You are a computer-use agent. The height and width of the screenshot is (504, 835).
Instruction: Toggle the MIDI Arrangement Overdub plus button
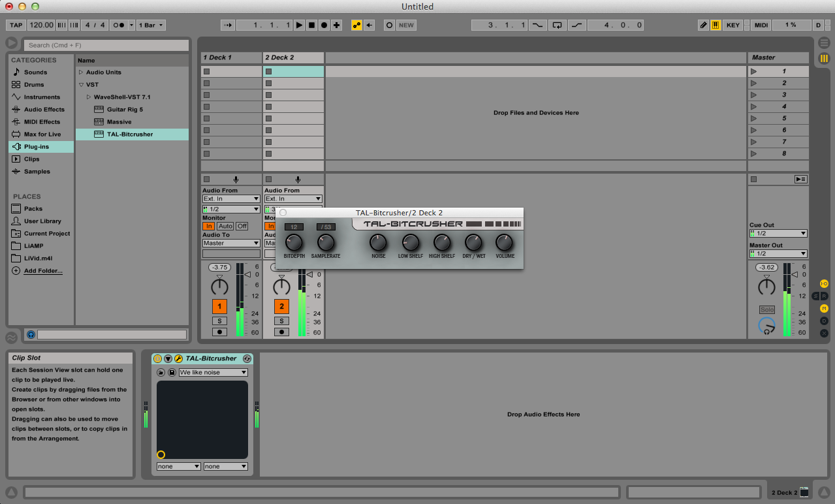point(336,25)
